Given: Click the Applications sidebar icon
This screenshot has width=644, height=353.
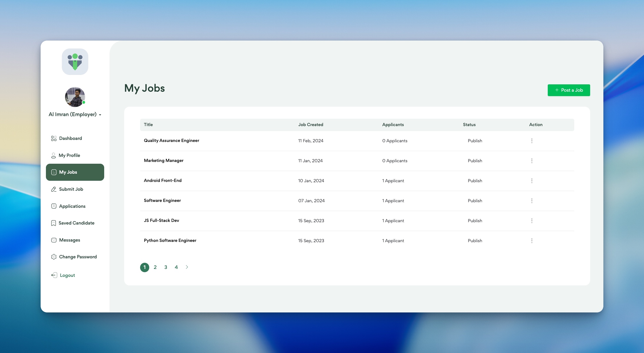Looking at the screenshot, I should [x=54, y=206].
